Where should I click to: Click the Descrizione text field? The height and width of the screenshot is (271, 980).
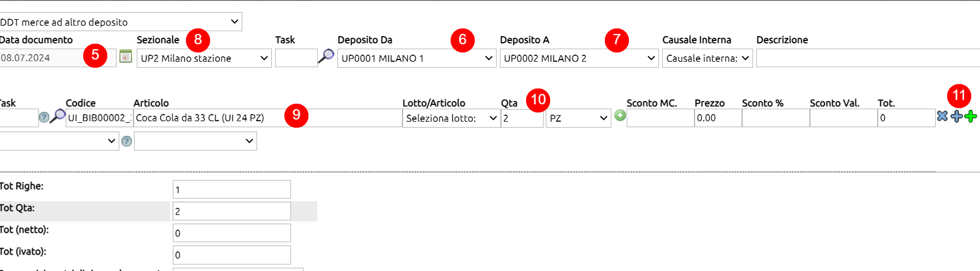click(x=868, y=58)
